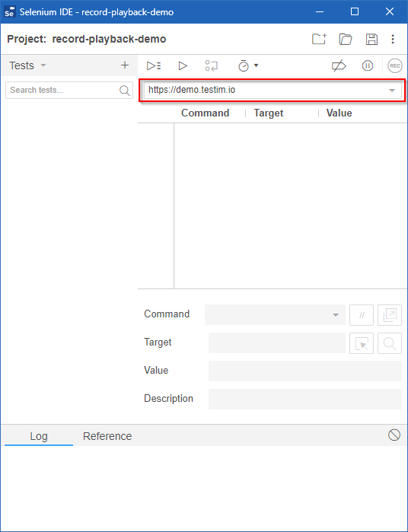Toggle Pause on exceptions
Viewport: 408px width, 532px height.
tap(368, 65)
